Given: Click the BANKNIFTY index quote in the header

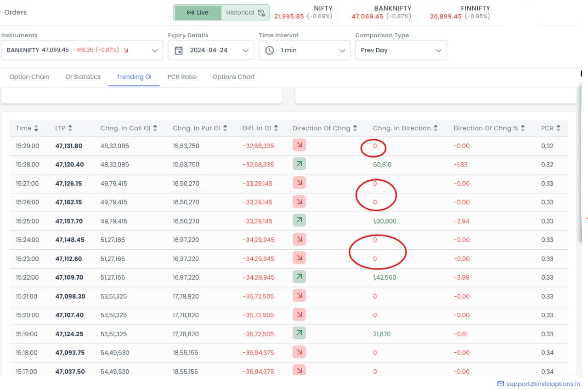Looking at the screenshot, I should [381, 12].
